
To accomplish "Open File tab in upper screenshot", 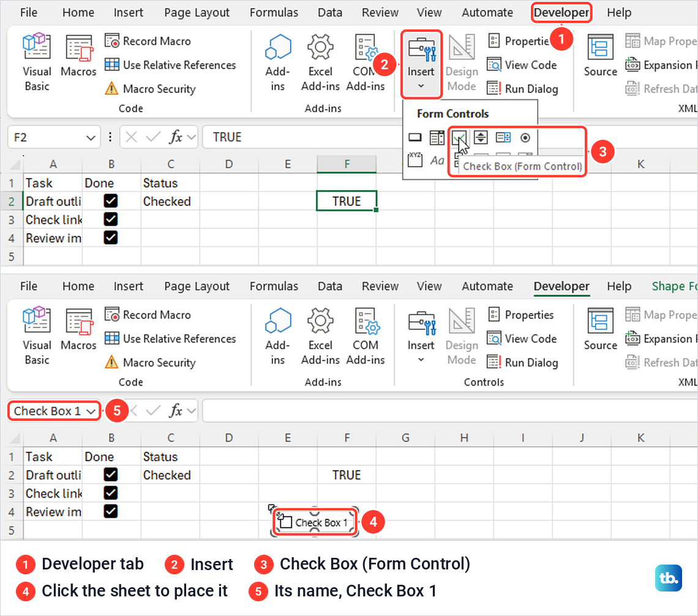I will pos(29,12).
